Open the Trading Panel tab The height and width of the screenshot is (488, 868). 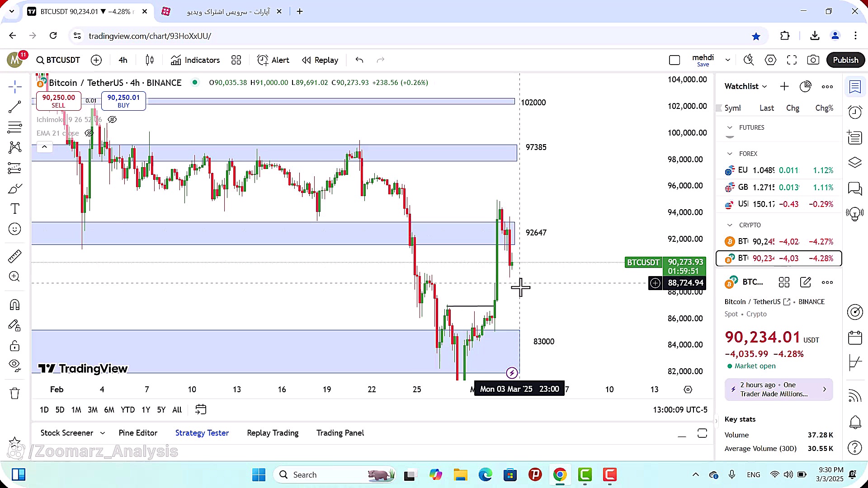pyautogui.click(x=340, y=433)
